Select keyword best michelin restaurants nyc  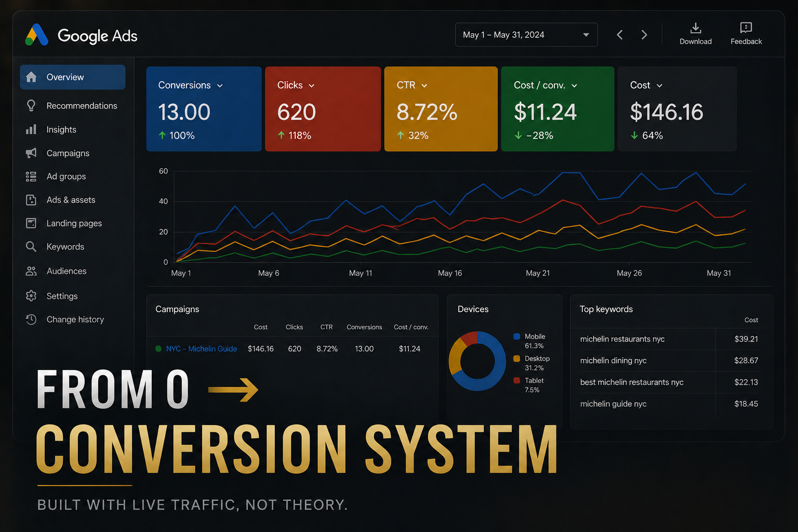(632, 382)
